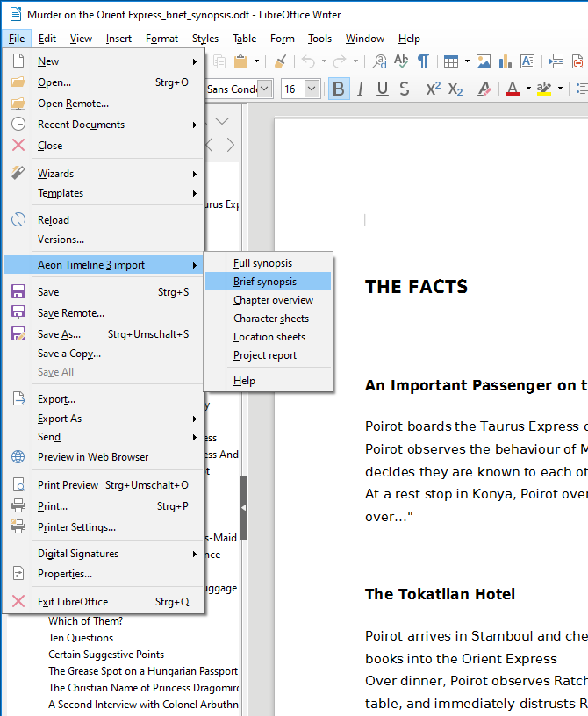Open the Tools menu
Image resolution: width=588 pixels, height=716 pixels.
319,39
